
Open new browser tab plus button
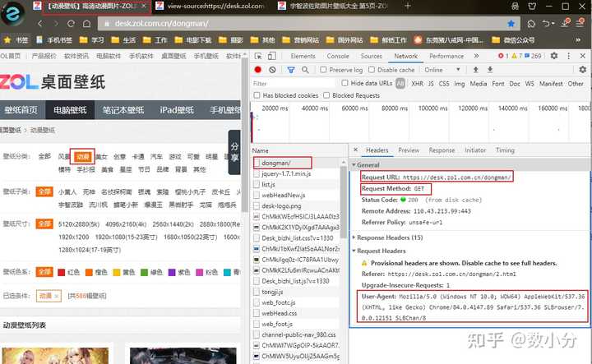point(408,6)
